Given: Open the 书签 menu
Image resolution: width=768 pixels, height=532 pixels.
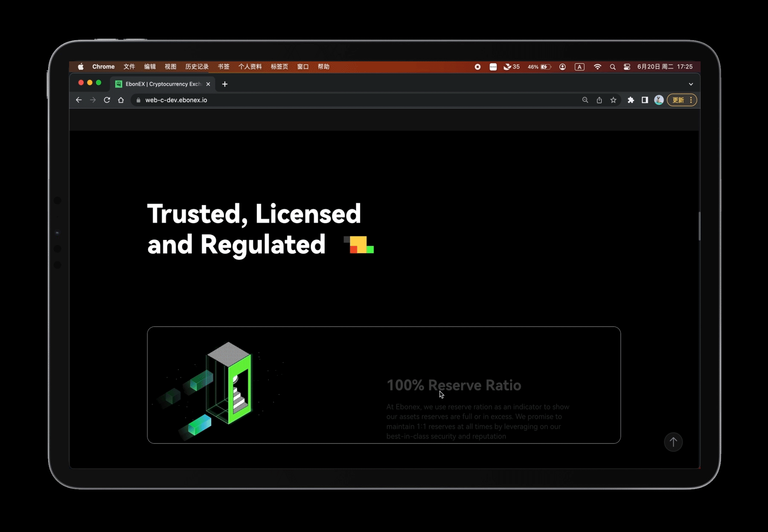Looking at the screenshot, I should pos(224,66).
